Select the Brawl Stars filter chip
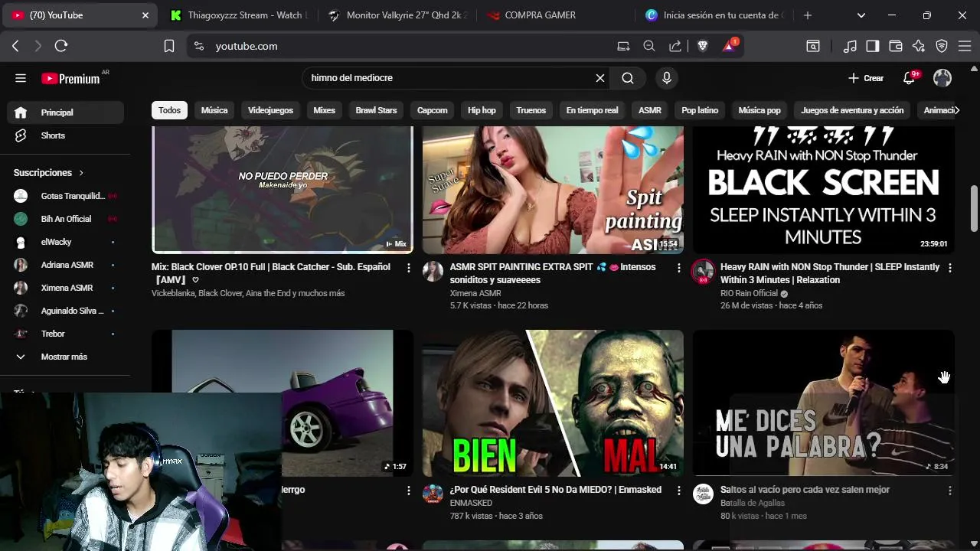This screenshot has width=980, height=551. tap(376, 110)
